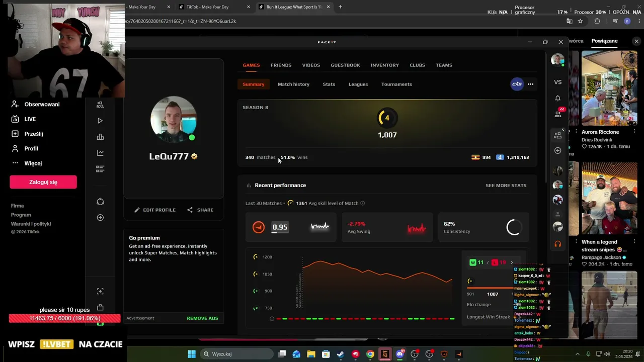Select the CS2 game icon on profile
The image size is (644, 362).
tap(517, 84)
